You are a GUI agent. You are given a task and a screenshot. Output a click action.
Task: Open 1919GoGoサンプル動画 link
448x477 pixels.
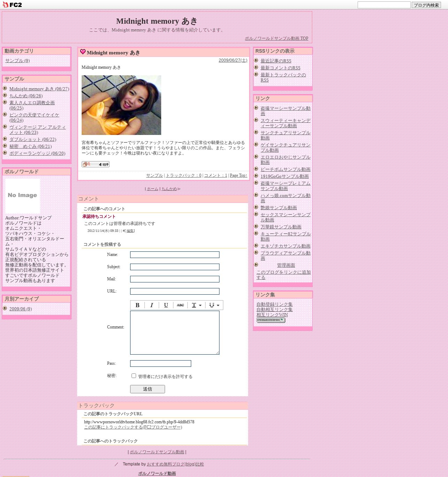pos(285,176)
